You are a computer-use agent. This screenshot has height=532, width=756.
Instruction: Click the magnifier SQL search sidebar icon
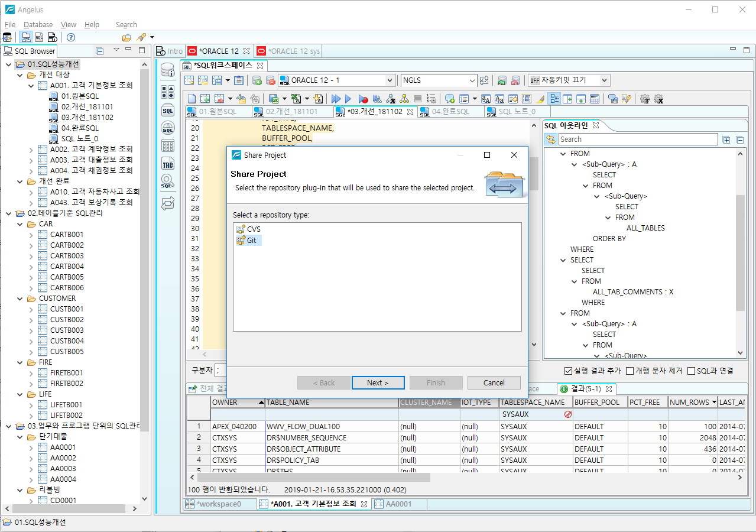click(168, 182)
